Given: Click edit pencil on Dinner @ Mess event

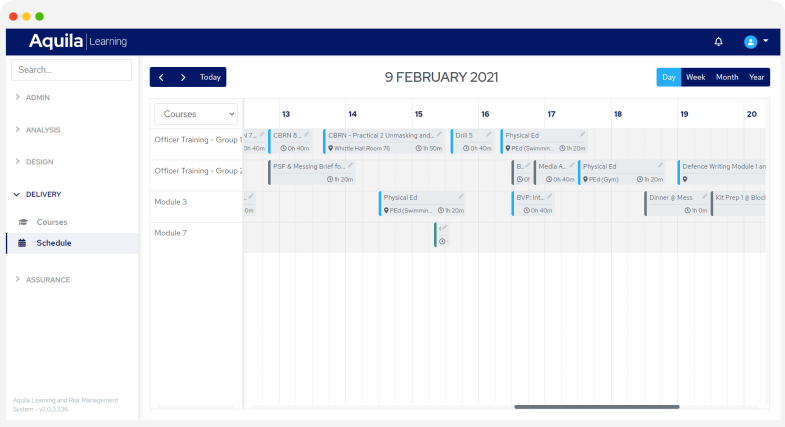Looking at the screenshot, I should pyautogui.click(x=704, y=196).
